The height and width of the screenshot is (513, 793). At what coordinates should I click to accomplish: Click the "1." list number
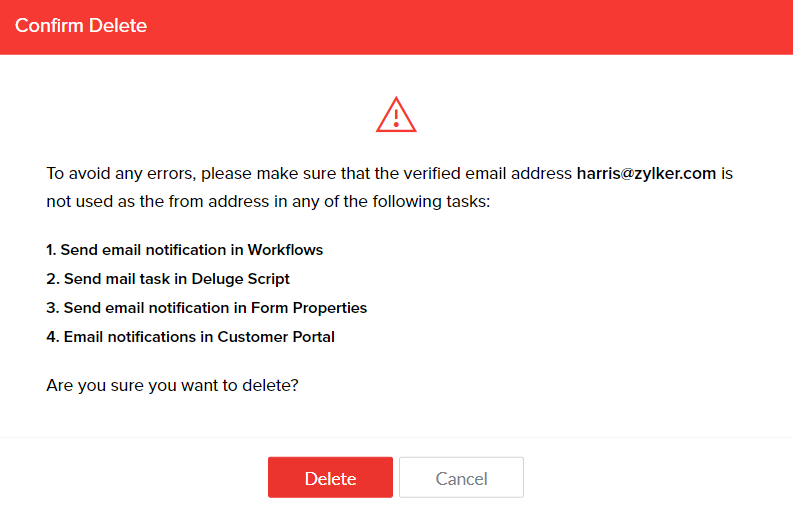click(x=51, y=250)
